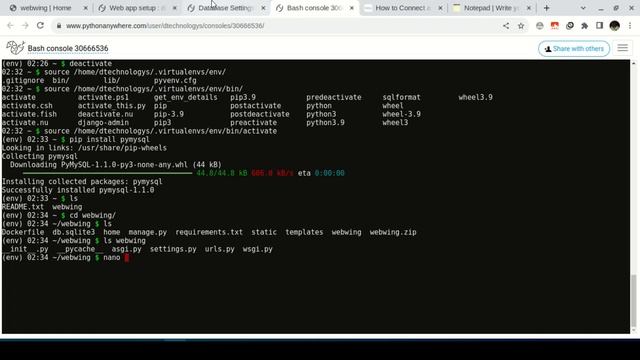Open the PythonAnywhere hamburger menu

click(x=622, y=48)
